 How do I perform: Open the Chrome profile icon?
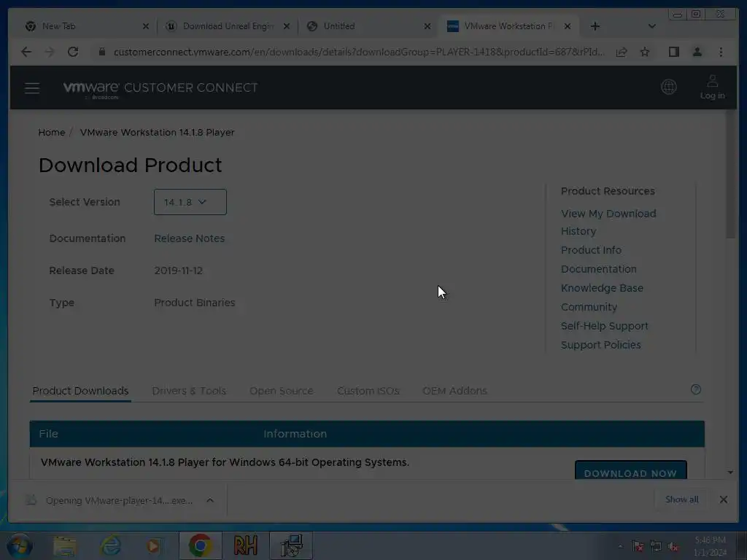pyautogui.click(x=697, y=52)
